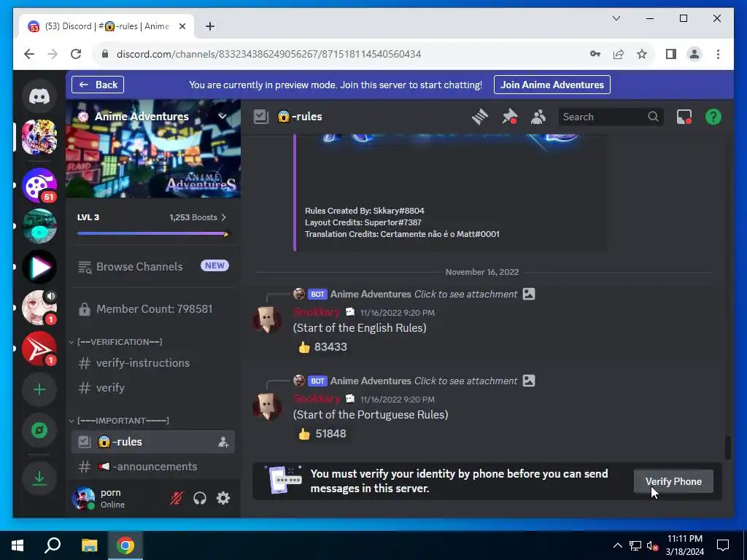This screenshot has width=747, height=560.
Task: Open the Inbox icon in header
Action: 684,117
